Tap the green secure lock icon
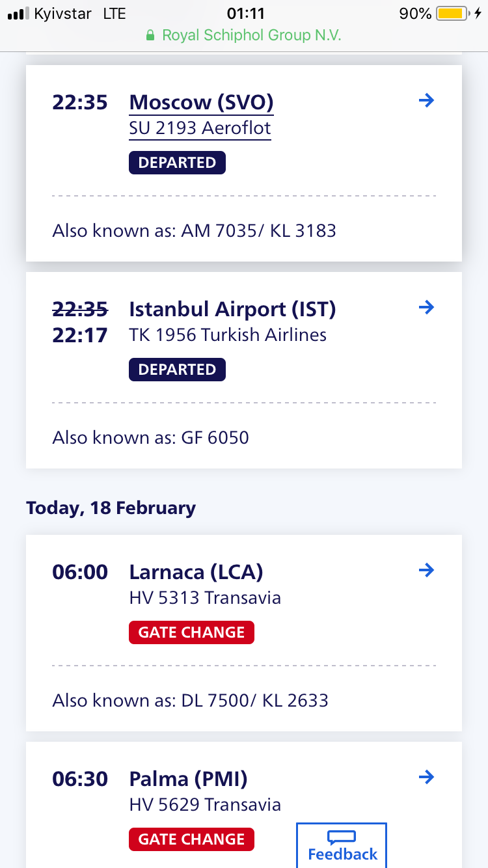Screen dimensions: 488x868 (151, 35)
